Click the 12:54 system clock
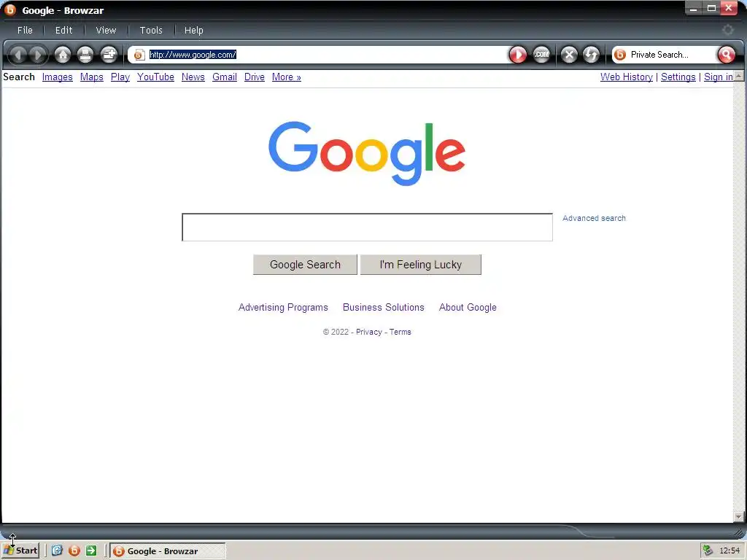 [x=729, y=551]
